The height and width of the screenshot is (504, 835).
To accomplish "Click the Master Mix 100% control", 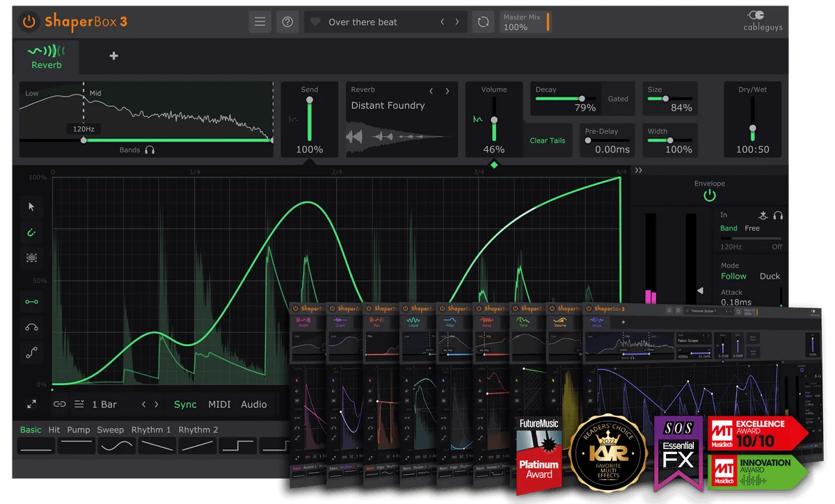I will (525, 22).
